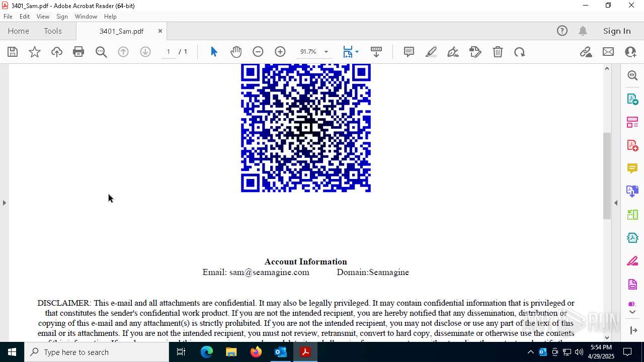The height and width of the screenshot is (362, 644).
Task: Click the scrollbar up arrow
Action: click(607, 68)
